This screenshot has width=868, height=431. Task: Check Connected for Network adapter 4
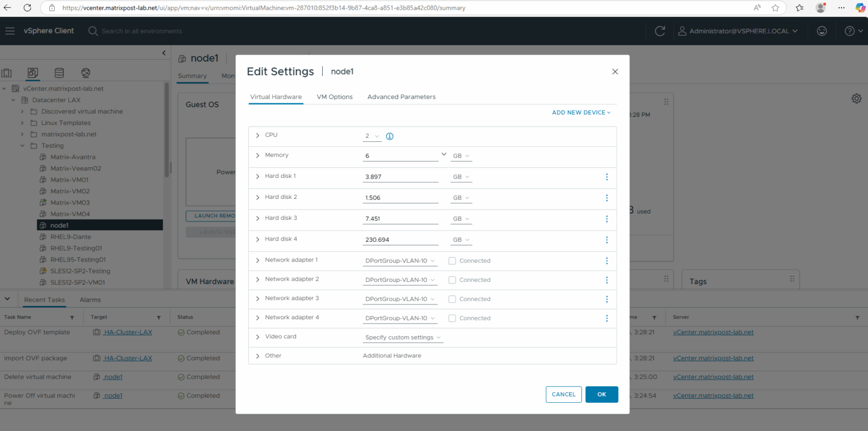click(x=452, y=318)
